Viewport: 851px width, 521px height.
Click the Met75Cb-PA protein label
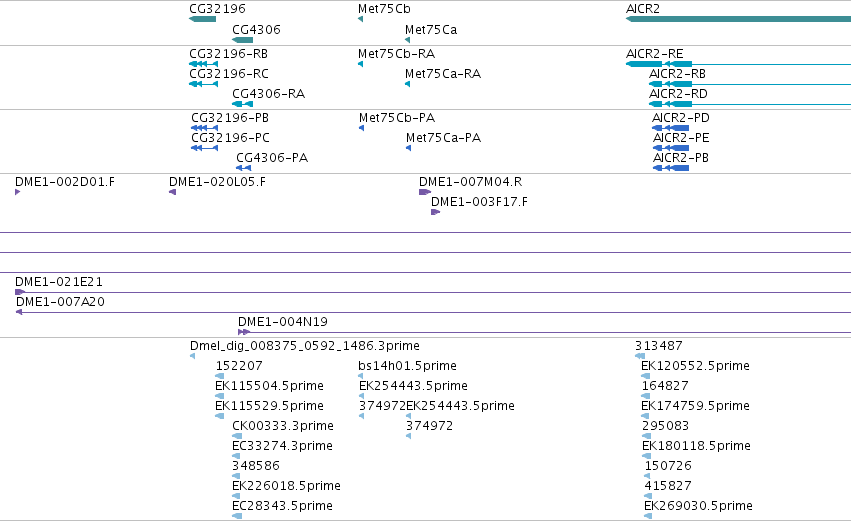click(397, 118)
